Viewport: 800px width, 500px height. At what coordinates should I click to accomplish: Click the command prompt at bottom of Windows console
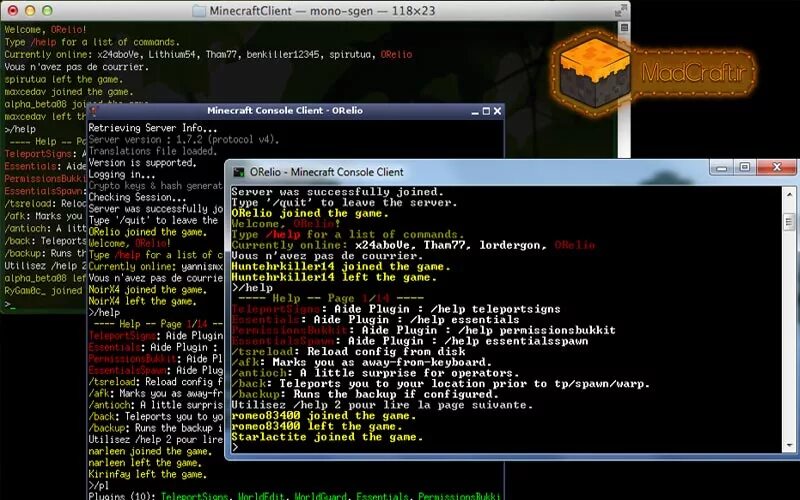coord(235,447)
